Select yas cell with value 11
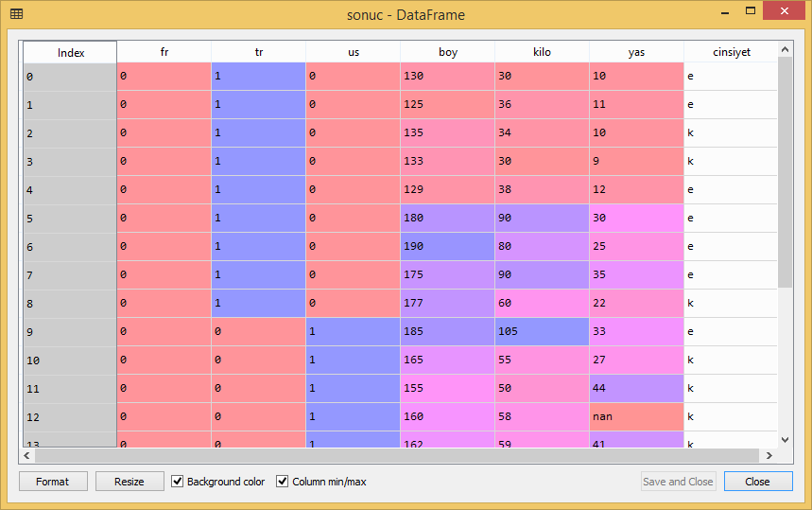Image resolution: width=812 pixels, height=510 pixels. [x=636, y=105]
